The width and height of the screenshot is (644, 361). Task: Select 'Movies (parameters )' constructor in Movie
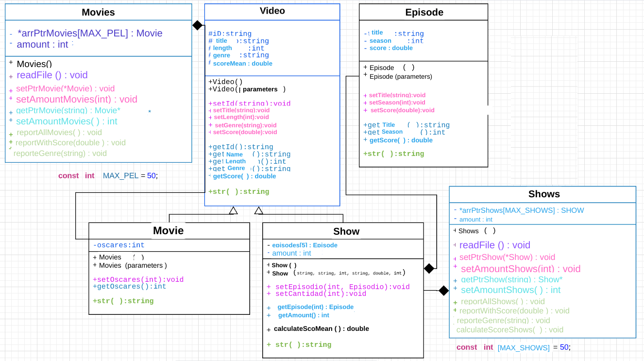pos(133,265)
